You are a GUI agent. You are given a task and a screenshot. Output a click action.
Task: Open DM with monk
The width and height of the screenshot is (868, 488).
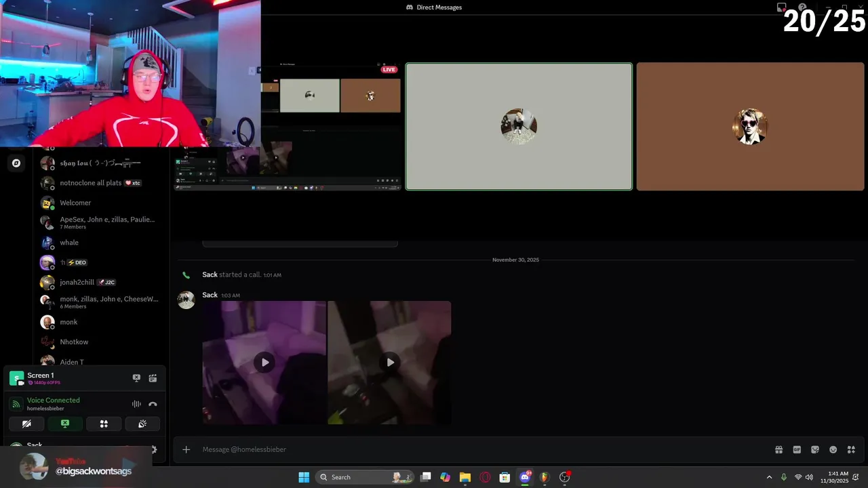coord(100,322)
